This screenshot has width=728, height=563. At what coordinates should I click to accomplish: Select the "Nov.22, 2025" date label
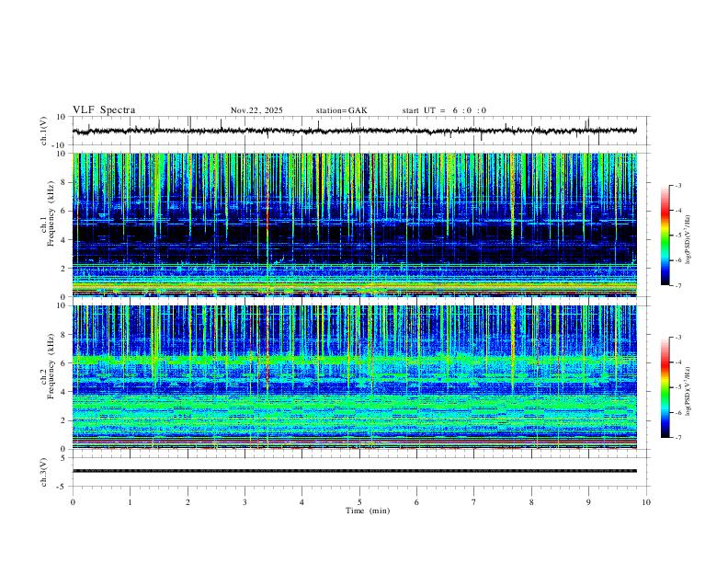pyautogui.click(x=256, y=110)
